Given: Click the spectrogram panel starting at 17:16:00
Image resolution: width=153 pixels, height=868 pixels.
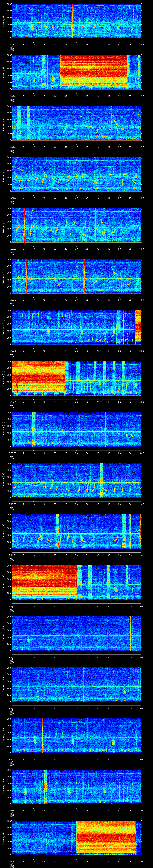Looking at the screenshot, I should click(x=76, y=787).
